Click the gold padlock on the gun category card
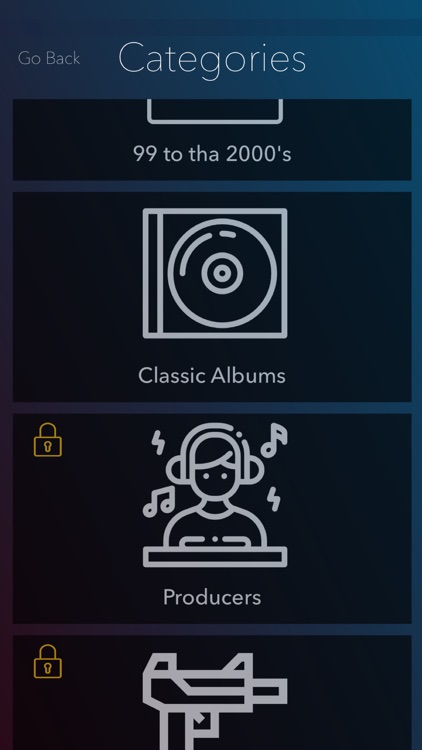The width and height of the screenshot is (422, 750). (x=48, y=662)
